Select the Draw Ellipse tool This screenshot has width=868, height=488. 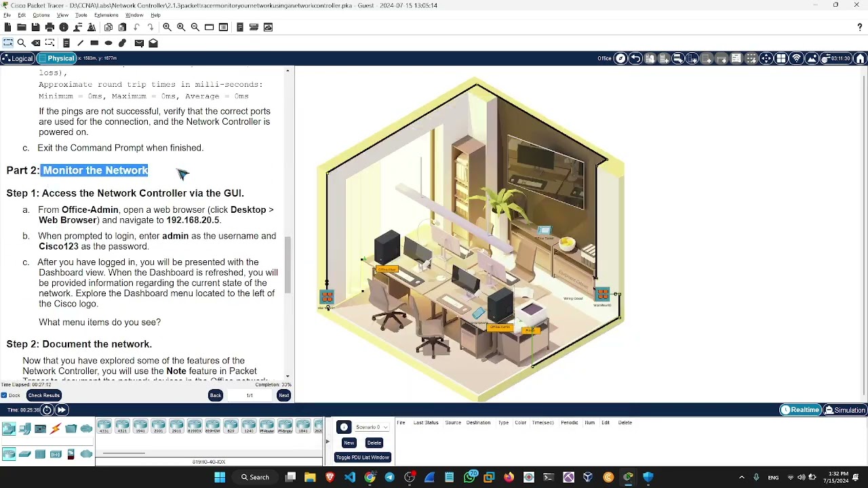[x=108, y=43]
